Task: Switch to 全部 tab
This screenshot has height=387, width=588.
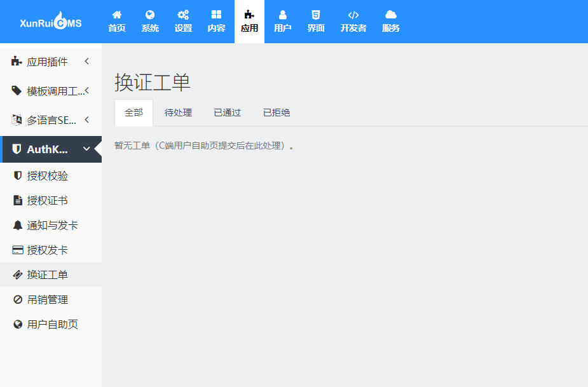Action: 134,112
